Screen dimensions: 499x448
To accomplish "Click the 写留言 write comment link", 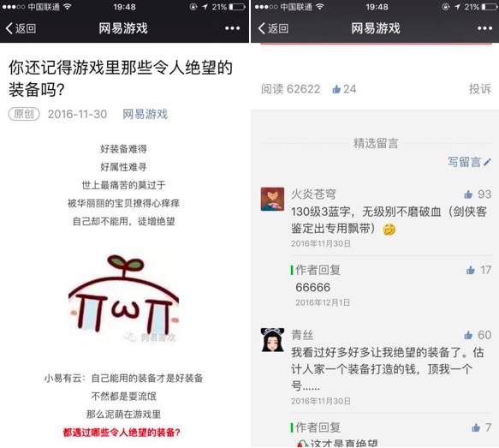I will point(469,162).
